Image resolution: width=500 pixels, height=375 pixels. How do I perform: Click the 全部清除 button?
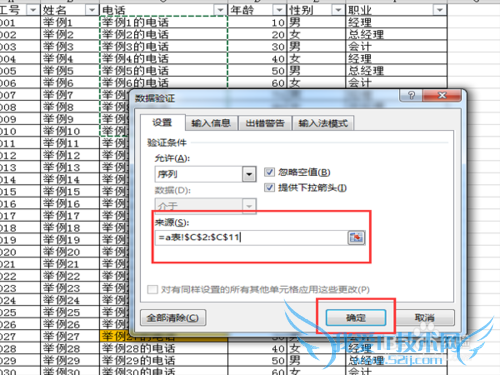(173, 318)
